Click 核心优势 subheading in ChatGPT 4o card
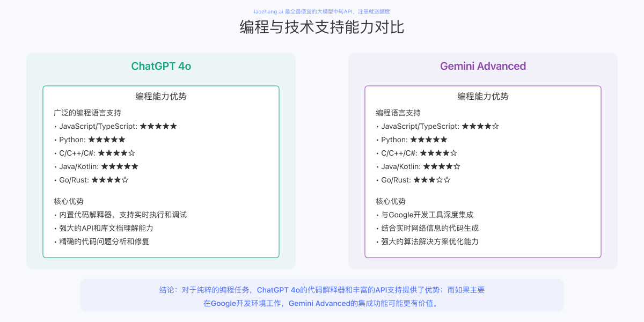 pos(69,201)
